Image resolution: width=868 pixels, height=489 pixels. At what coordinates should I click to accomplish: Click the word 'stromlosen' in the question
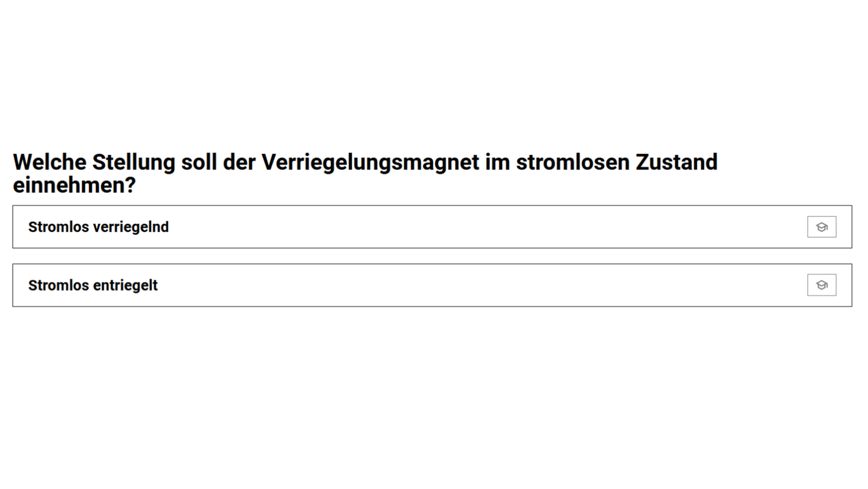(x=573, y=162)
